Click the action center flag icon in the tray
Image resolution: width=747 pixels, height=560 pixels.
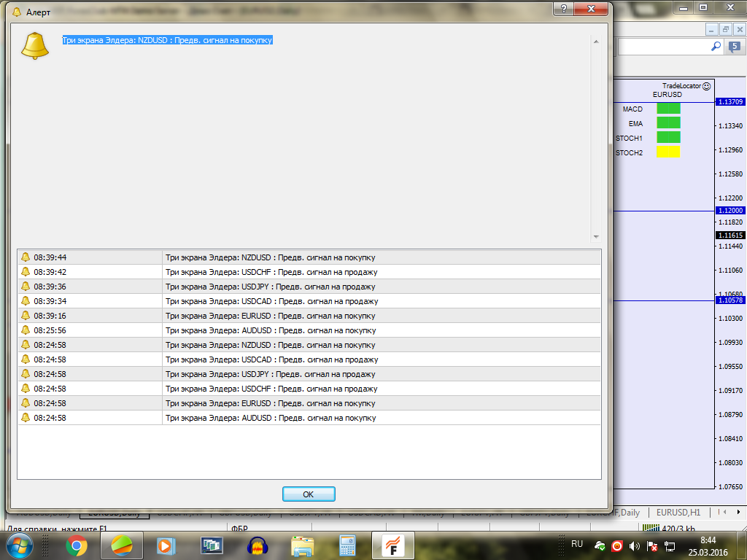(652, 546)
